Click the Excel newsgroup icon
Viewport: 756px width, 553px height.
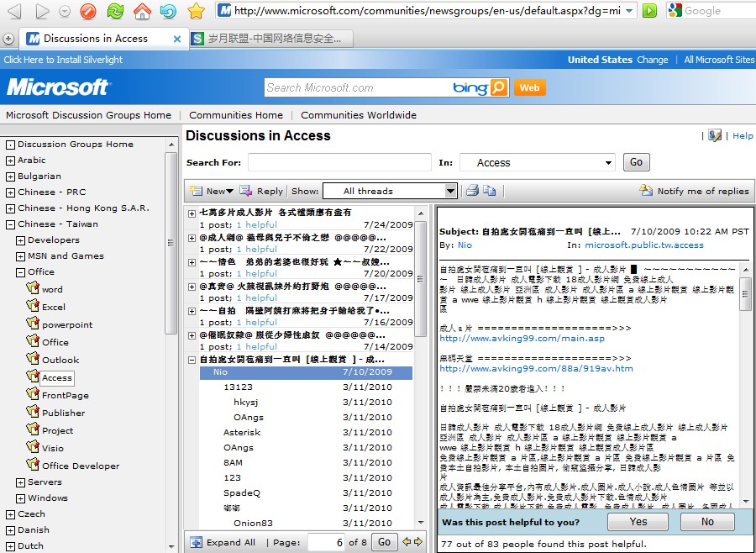pyautogui.click(x=33, y=306)
